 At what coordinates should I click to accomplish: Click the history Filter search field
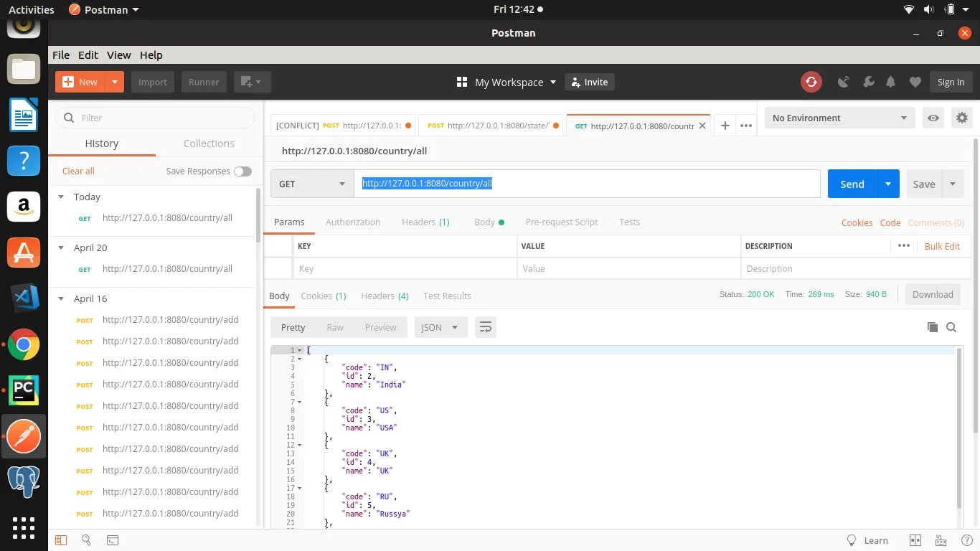tap(156, 118)
